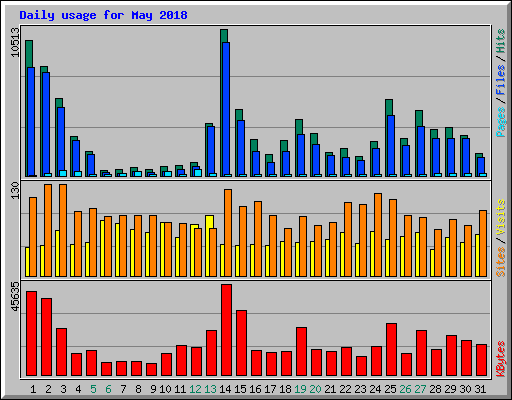Click day label 21 on the x-axis

pyautogui.click(x=330, y=389)
